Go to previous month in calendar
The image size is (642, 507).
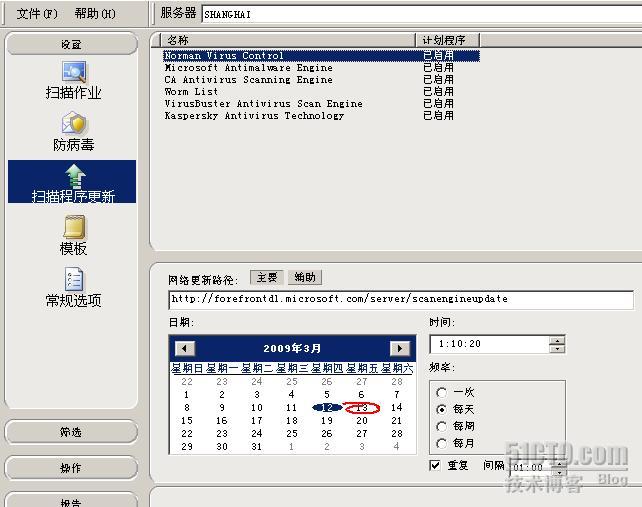click(x=185, y=349)
